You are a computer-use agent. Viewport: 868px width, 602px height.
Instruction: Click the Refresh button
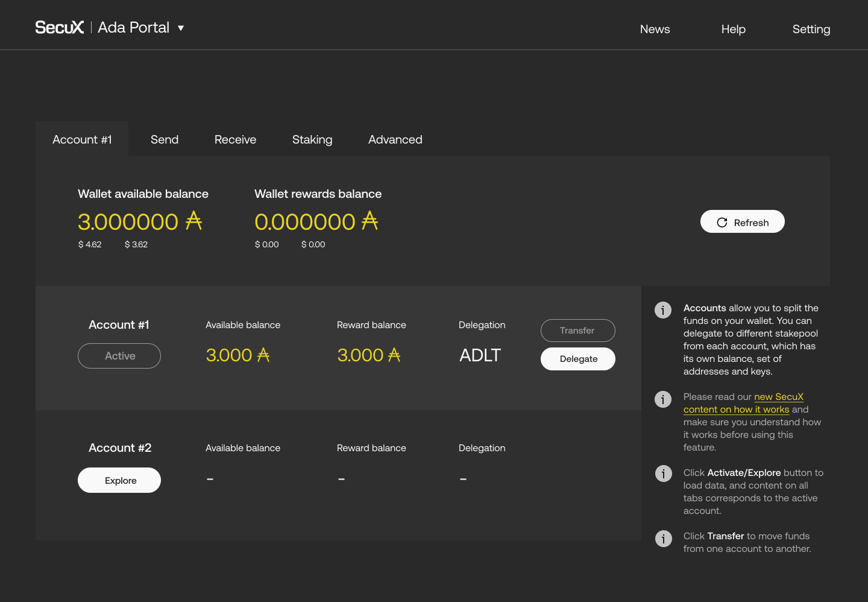[x=742, y=222]
